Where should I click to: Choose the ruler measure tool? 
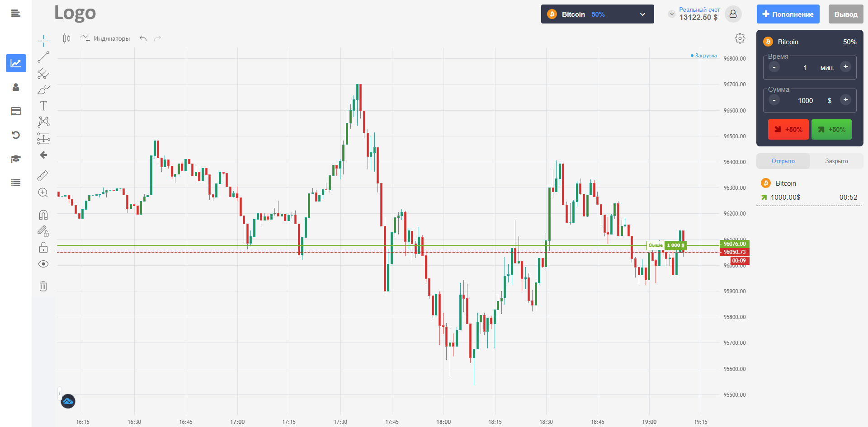click(43, 175)
